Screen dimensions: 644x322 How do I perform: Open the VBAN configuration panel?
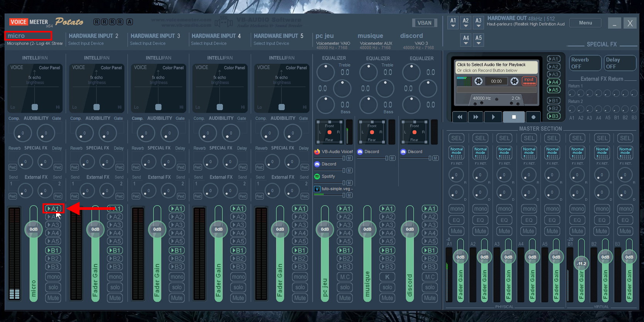424,23
